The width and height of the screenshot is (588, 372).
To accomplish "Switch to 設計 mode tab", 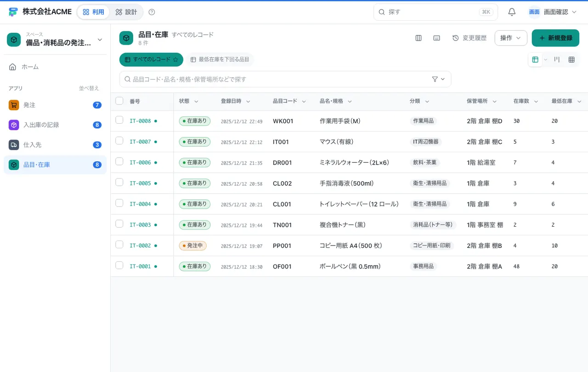I will [x=126, y=12].
